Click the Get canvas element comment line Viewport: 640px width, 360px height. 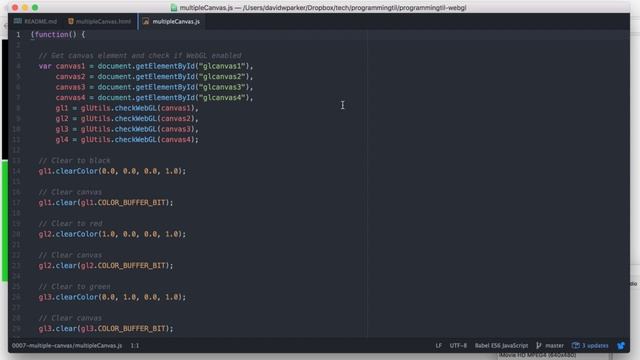pos(140,56)
